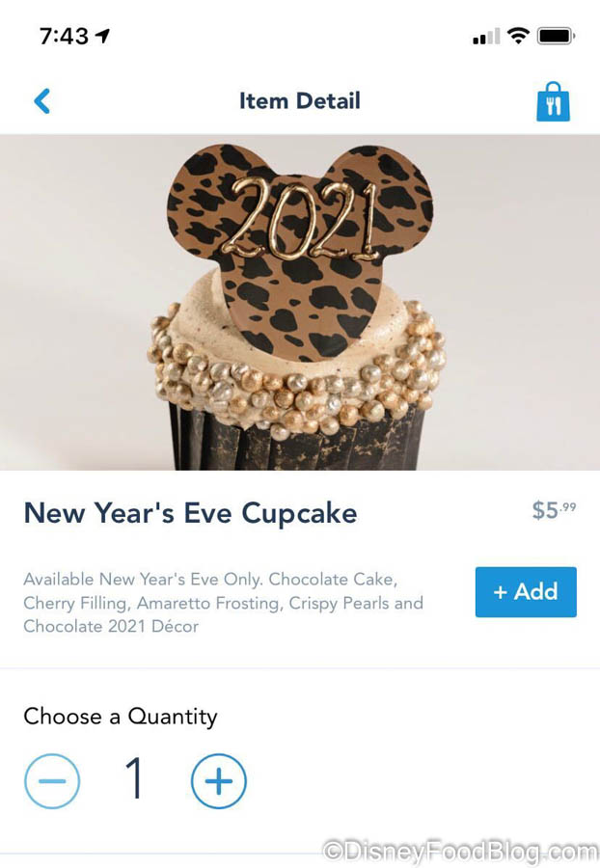Tap the Choose a Quantity heading
This screenshot has height=868, width=600.
[121, 717]
